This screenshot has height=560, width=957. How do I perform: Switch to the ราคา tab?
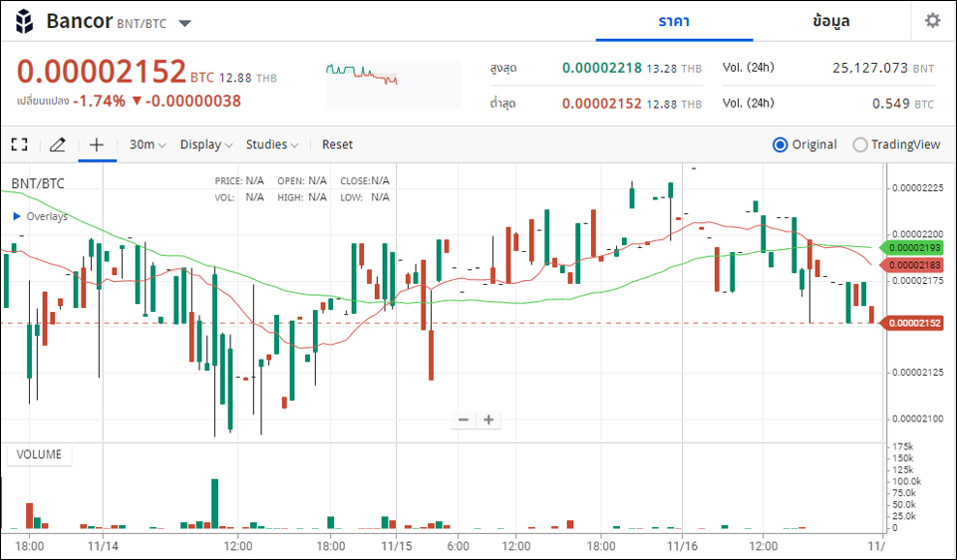pos(674,21)
